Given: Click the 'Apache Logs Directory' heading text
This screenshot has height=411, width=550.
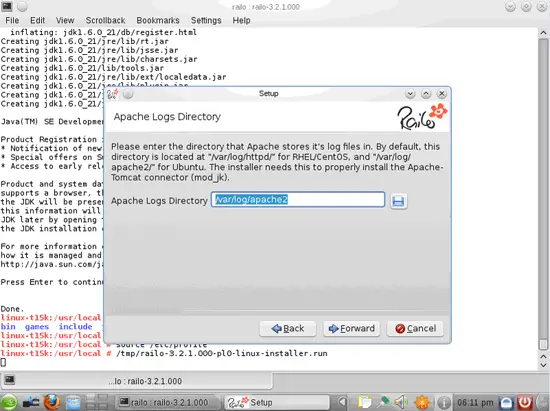Looking at the screenshot, I should pos(167,117).
